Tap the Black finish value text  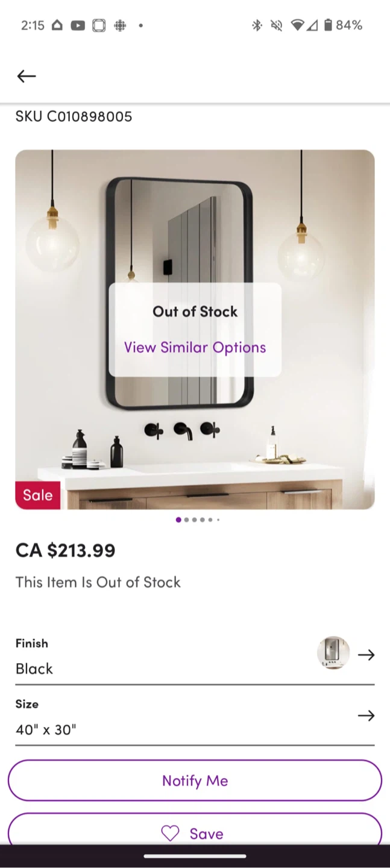tap(34, 668)
